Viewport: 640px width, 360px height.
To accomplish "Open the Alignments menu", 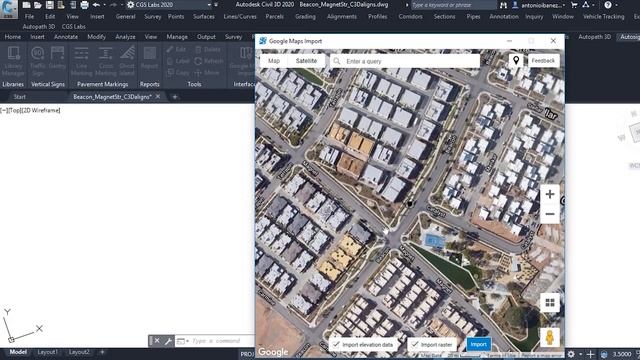I will 342,17.
